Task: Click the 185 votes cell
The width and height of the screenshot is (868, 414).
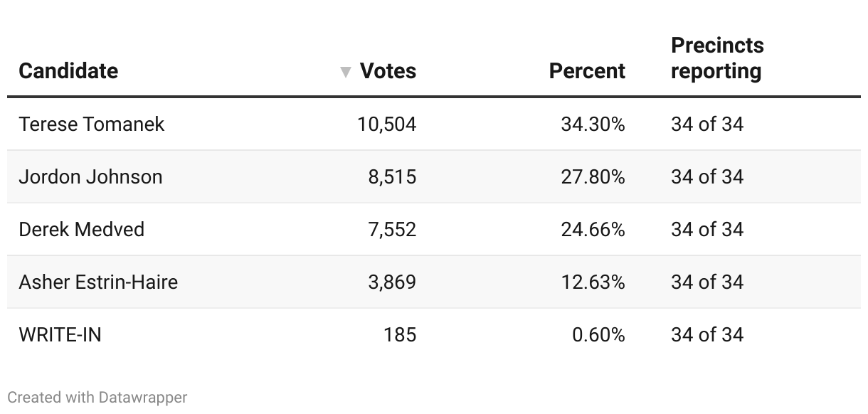Action: point(400,334)
